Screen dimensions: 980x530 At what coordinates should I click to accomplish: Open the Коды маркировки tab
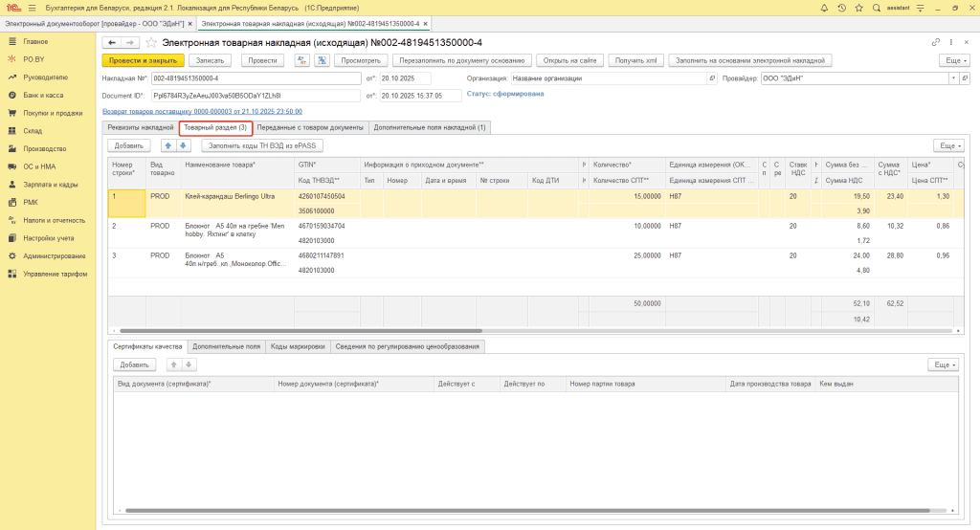298,346
